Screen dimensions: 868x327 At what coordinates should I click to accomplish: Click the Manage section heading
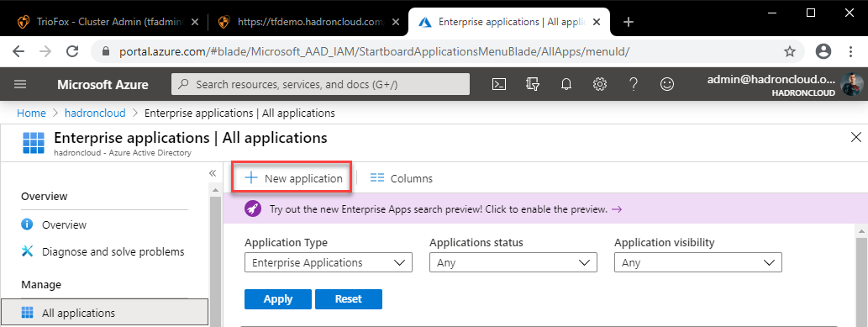(41, 285)
